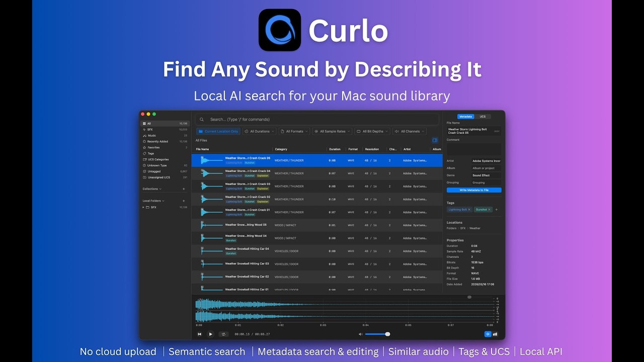Click Explosion tag on Crash Crack 04
Image resolution: width=644 pixels, height=362 pixels.
click(263, 175)
